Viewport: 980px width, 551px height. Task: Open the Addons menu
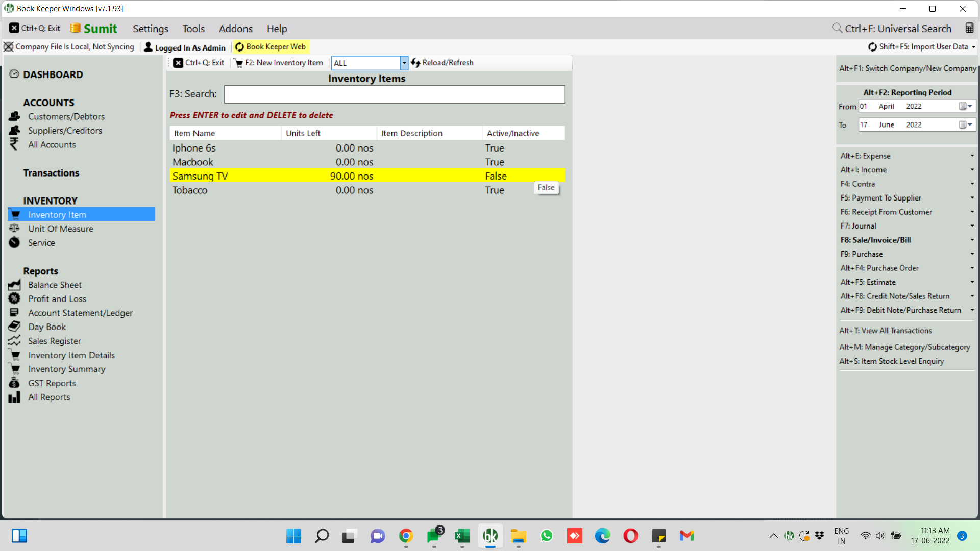[236, 29]
